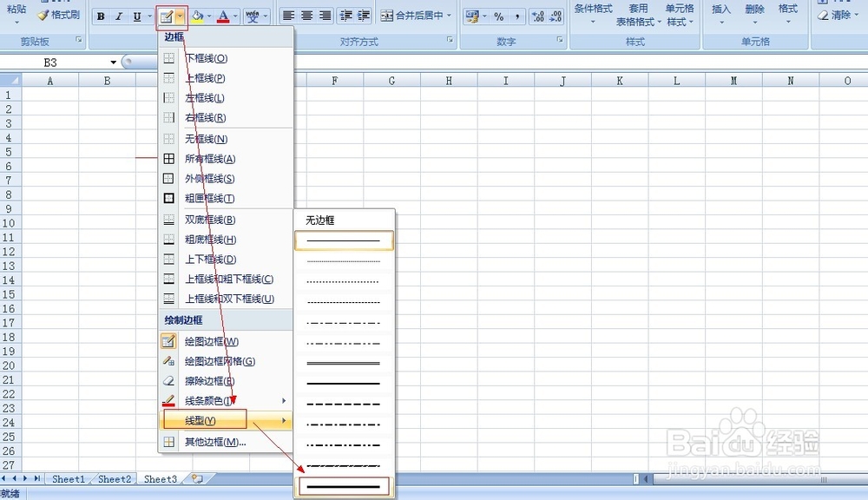The image size is (868, 500).
Task: Apply the red font color A icon
Action: tap(223, 16)
